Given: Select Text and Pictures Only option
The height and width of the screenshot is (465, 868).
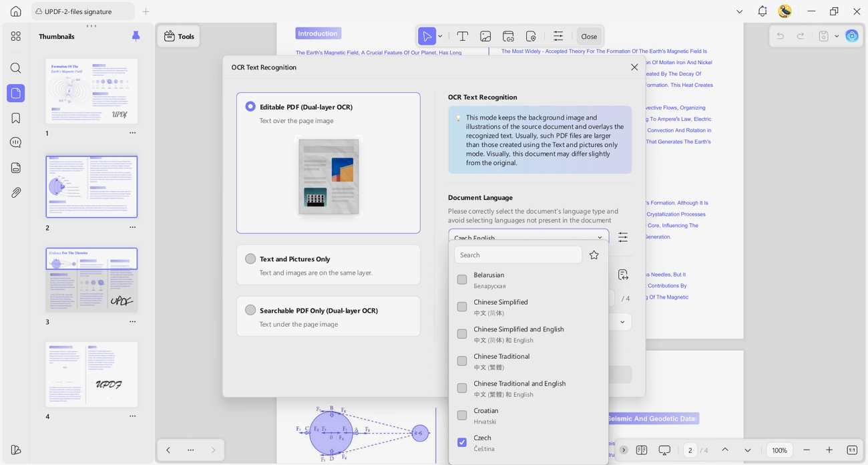Looking at the screenshot, I should [250, 259].
